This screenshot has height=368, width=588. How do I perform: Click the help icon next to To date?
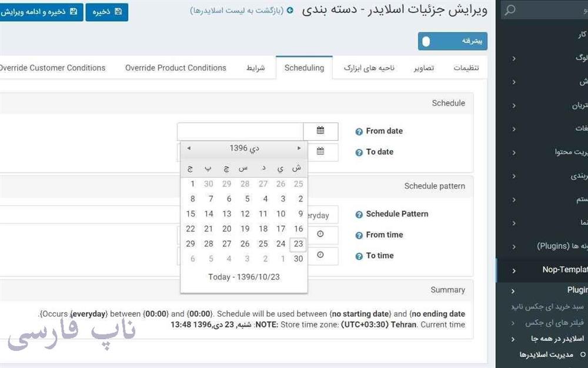[358, 151]
